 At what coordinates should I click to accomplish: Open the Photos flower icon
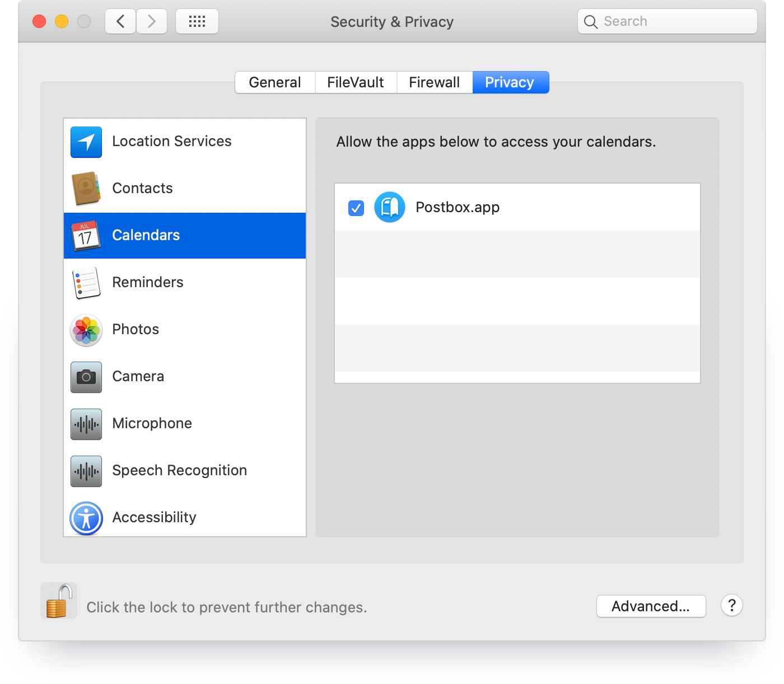[86, 330]
